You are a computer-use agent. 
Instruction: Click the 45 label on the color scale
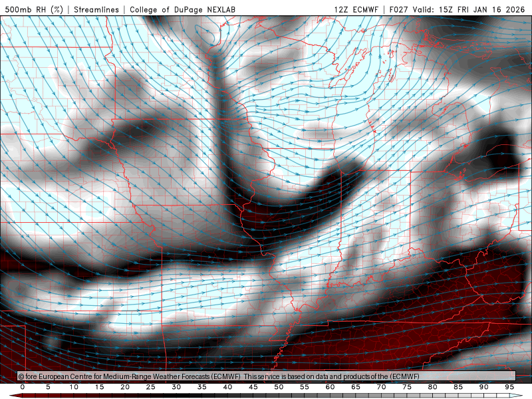tap(253, 387)
